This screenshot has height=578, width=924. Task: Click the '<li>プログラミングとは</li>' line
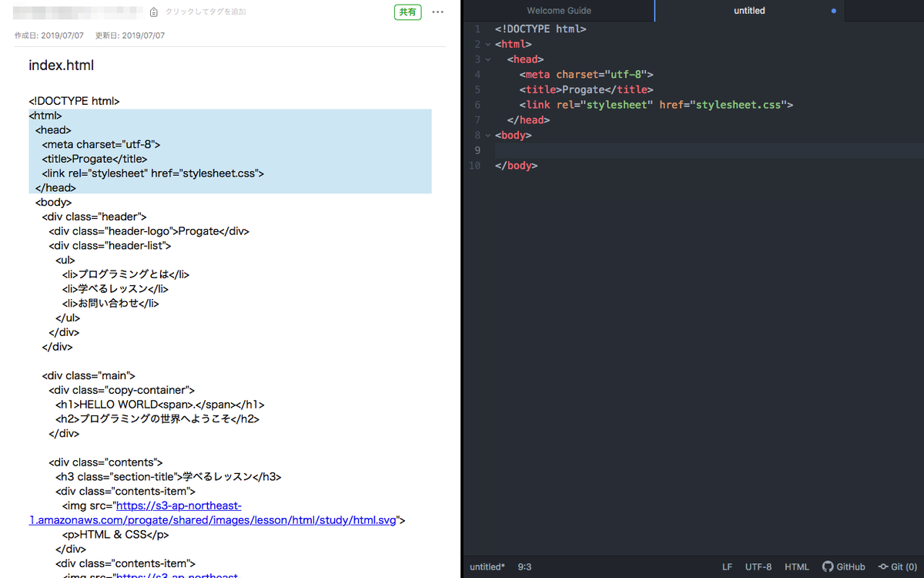[x=126, y=274]
